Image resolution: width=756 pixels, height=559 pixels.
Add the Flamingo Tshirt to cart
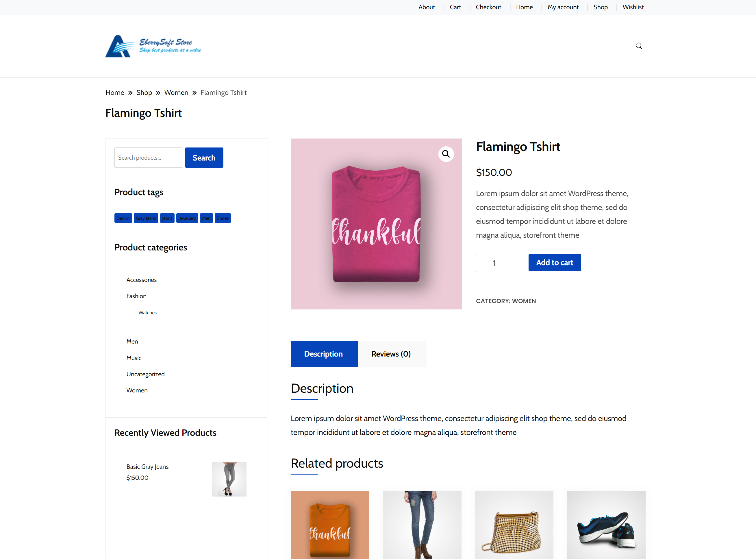coord(555,262)
